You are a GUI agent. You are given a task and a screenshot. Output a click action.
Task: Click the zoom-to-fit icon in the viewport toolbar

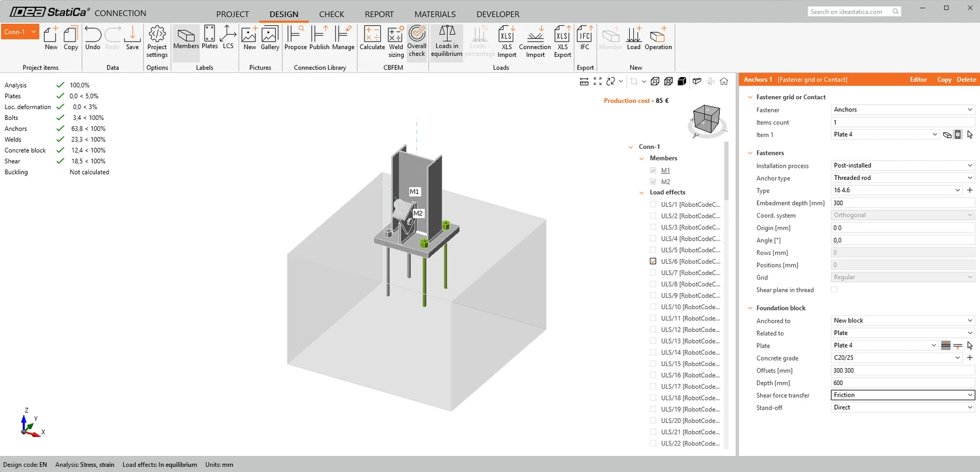pyautogui.click(x=598, y=81)
